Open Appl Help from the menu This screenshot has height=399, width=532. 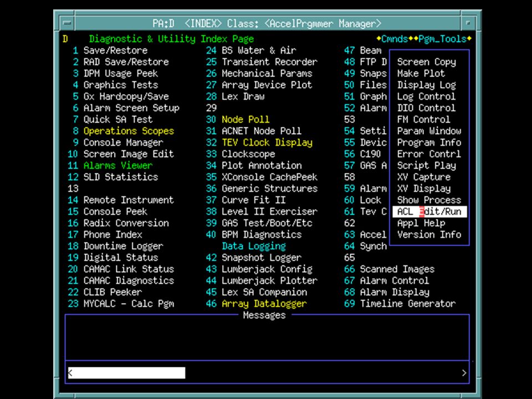[x=421, y=223]
